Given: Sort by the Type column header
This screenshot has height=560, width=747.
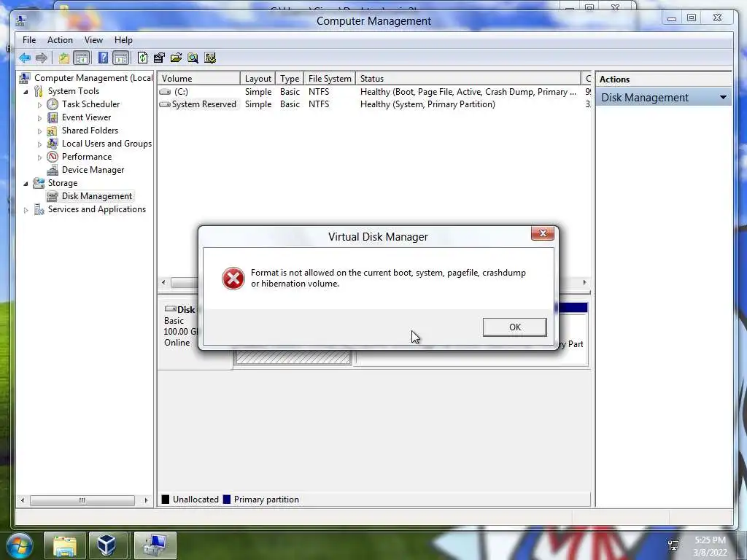Looking at the screenshot, I should click(x=290, y=79).
